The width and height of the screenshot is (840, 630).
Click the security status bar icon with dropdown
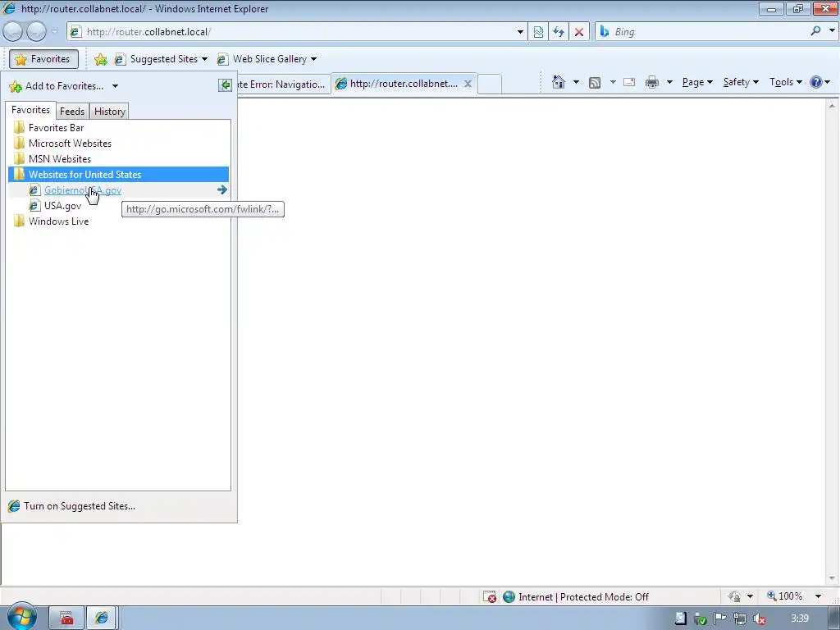(x=740, y=596)
